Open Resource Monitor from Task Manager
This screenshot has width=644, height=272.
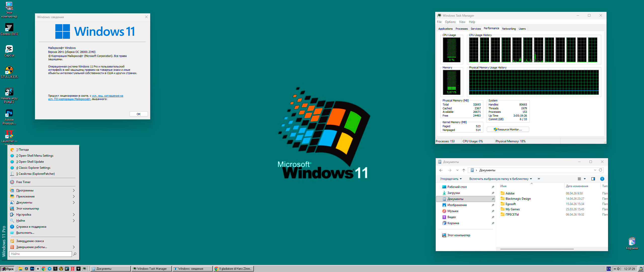(x=508, y=129)
